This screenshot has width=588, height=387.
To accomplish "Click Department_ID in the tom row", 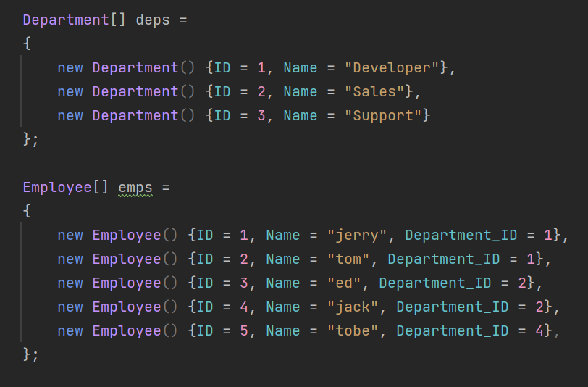I will pos(444,259).
